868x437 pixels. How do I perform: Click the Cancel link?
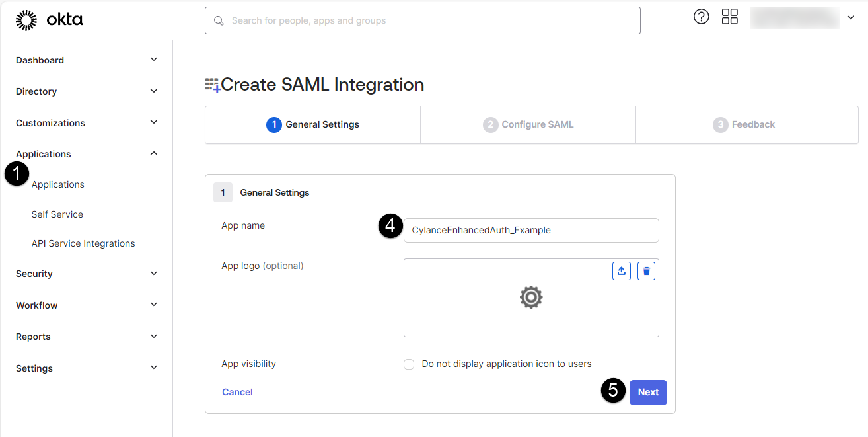(237, 392)
